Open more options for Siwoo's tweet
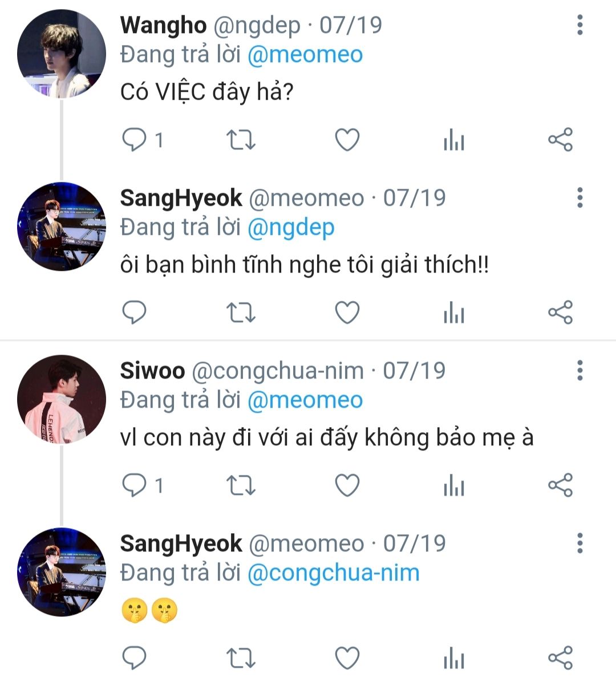 [579, 371]
